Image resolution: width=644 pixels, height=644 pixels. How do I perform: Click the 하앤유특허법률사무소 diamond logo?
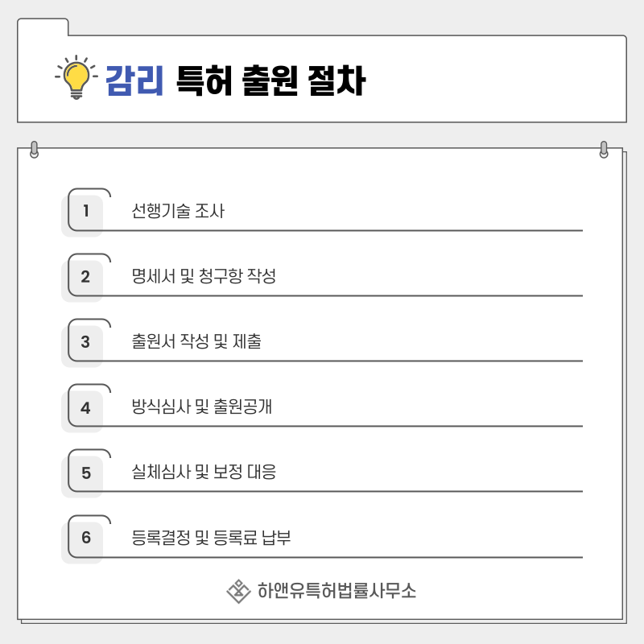coord(238,592)
